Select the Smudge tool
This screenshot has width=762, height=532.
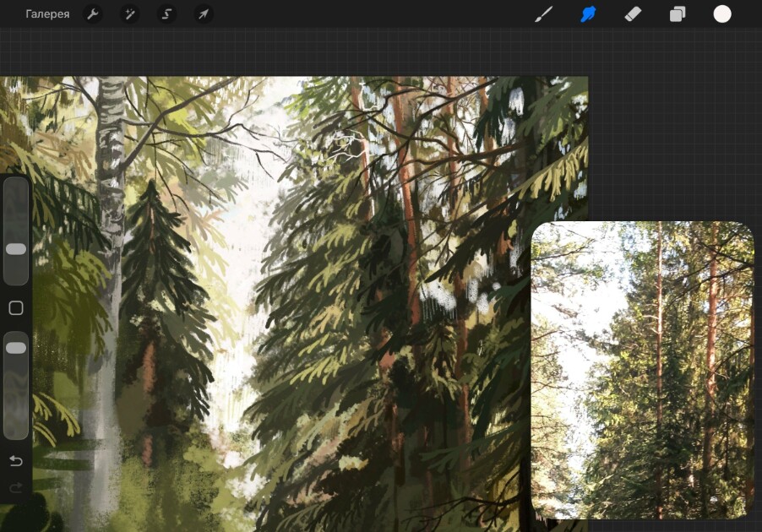[x=588, y=14]
